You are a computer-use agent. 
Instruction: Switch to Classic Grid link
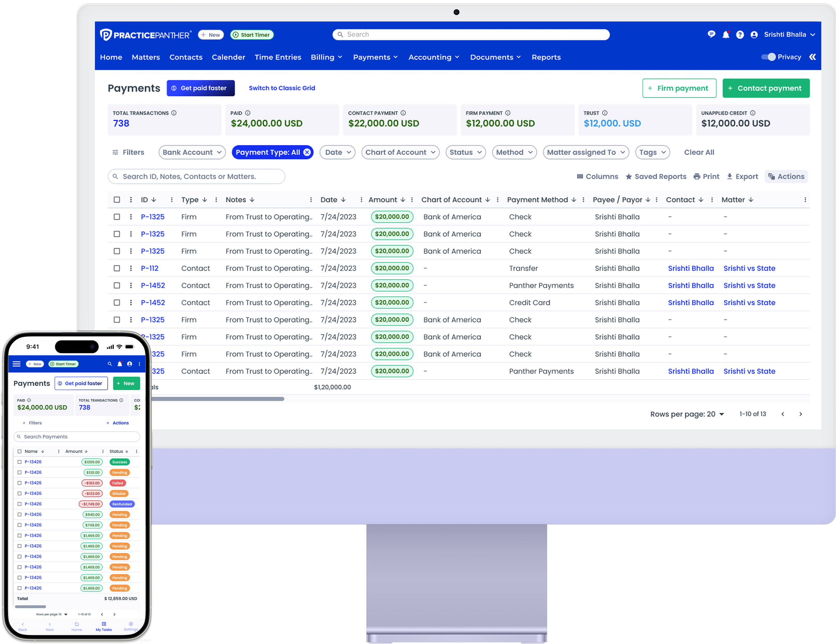click(282, 88)
